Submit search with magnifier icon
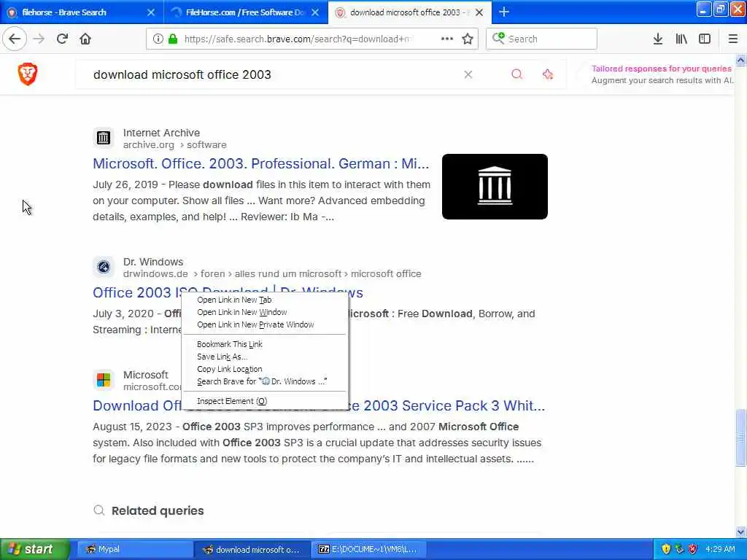The image size is (747, 560). [516, 74]
